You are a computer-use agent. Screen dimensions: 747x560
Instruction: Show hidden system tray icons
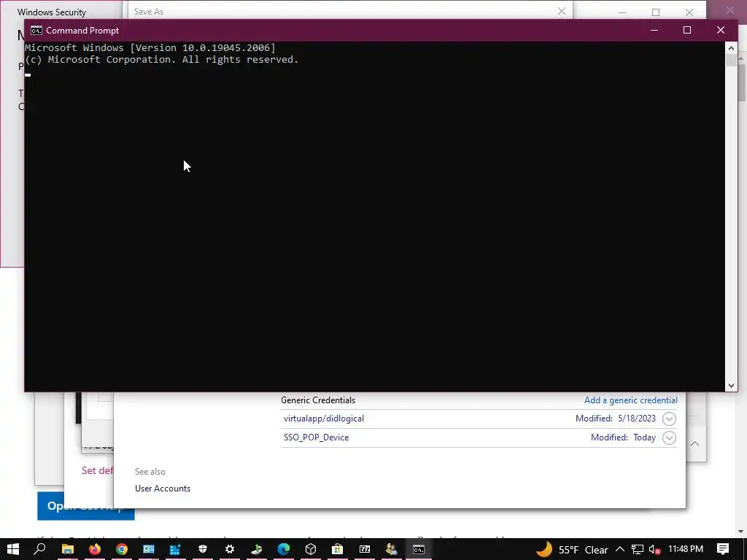620,549
